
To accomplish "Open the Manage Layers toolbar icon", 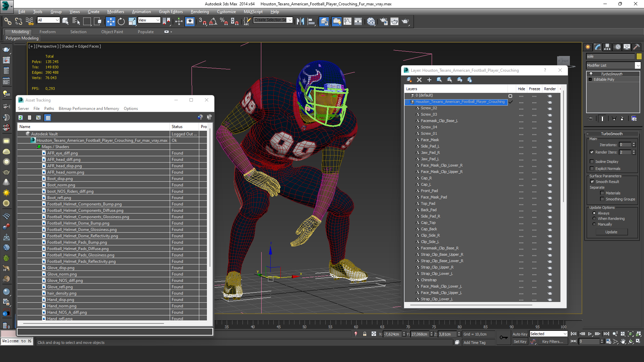I will click(x=324, y=21).
